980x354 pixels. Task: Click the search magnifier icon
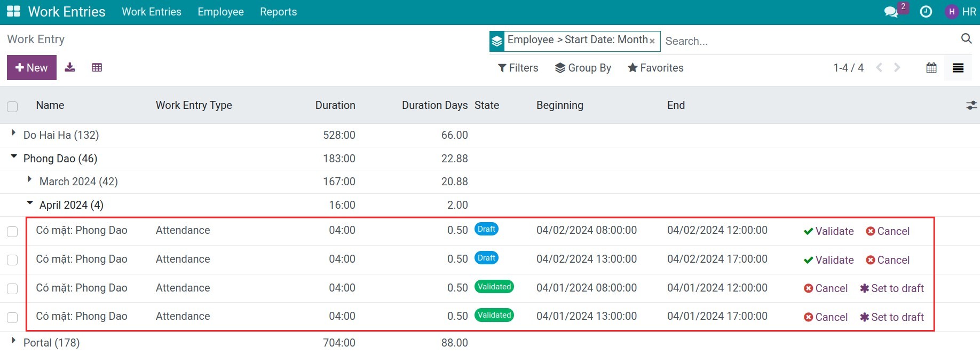click(966, 38)
